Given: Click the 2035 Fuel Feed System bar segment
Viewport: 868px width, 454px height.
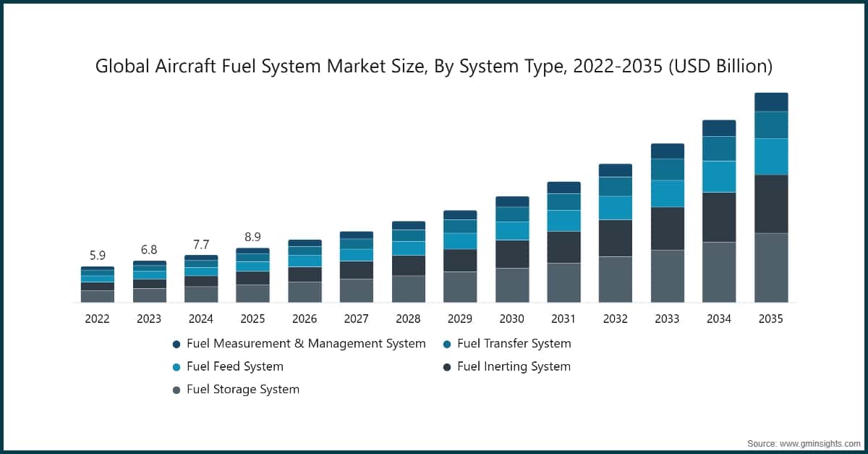Looking at the screenshot, I should [771, 157].
